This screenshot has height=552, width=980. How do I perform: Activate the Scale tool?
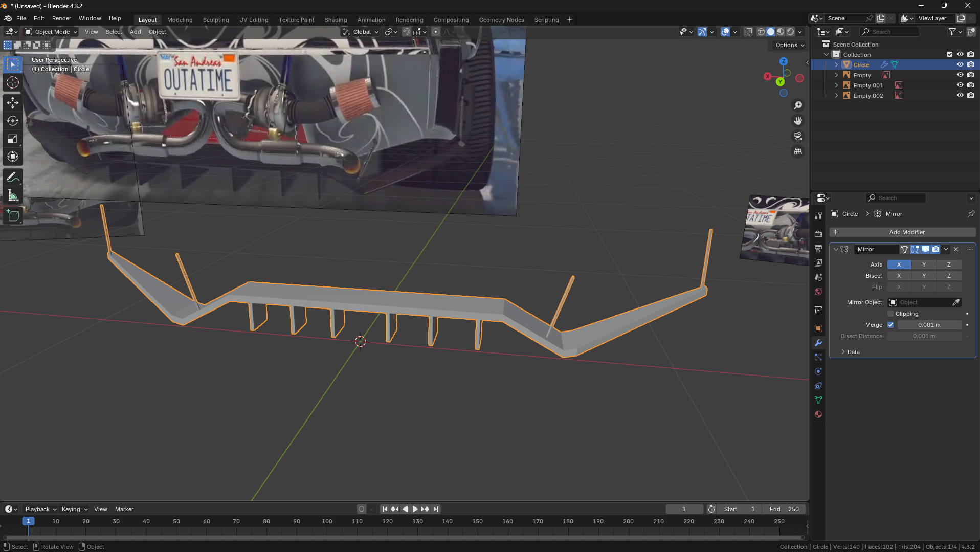tap(13, 139)
